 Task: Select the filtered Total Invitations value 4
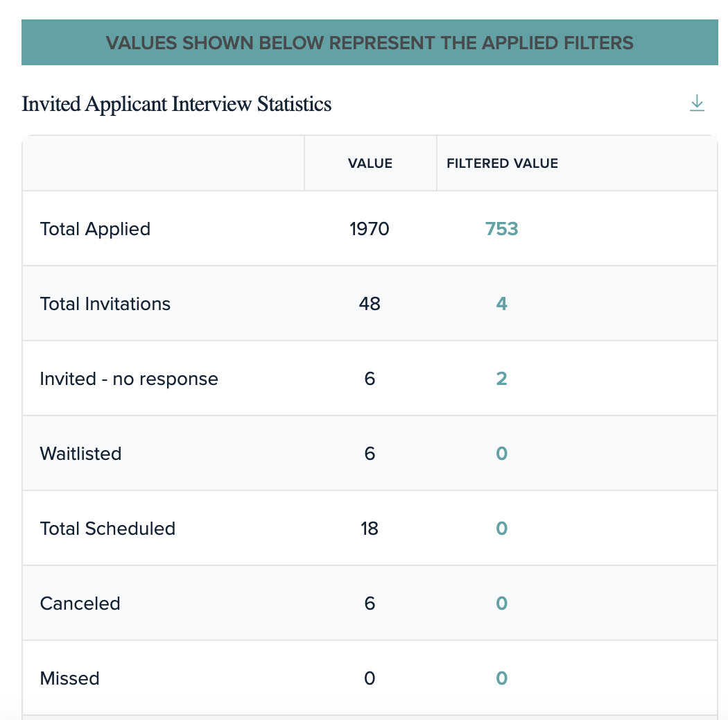[x=501, y=304]
